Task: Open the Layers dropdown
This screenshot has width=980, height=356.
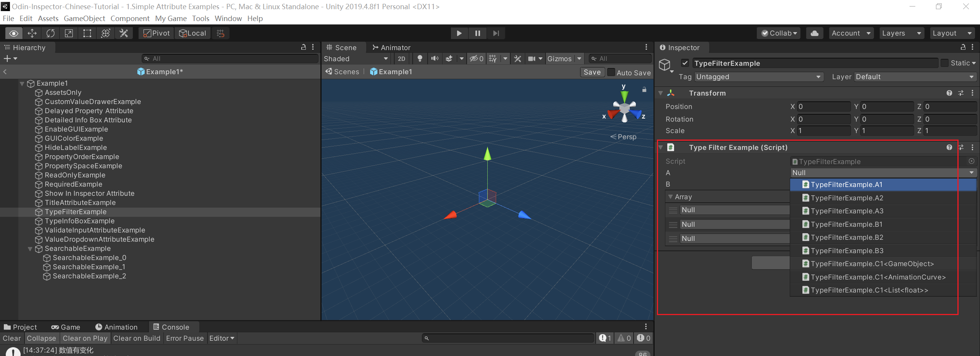Action: point(901,33)
